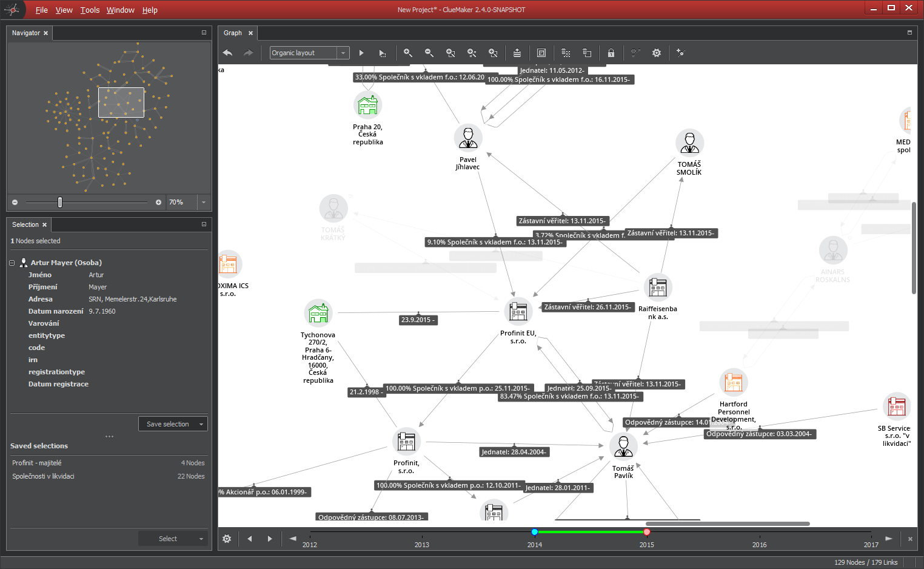Click the Select button in the Selection panel

coord(169,538)
